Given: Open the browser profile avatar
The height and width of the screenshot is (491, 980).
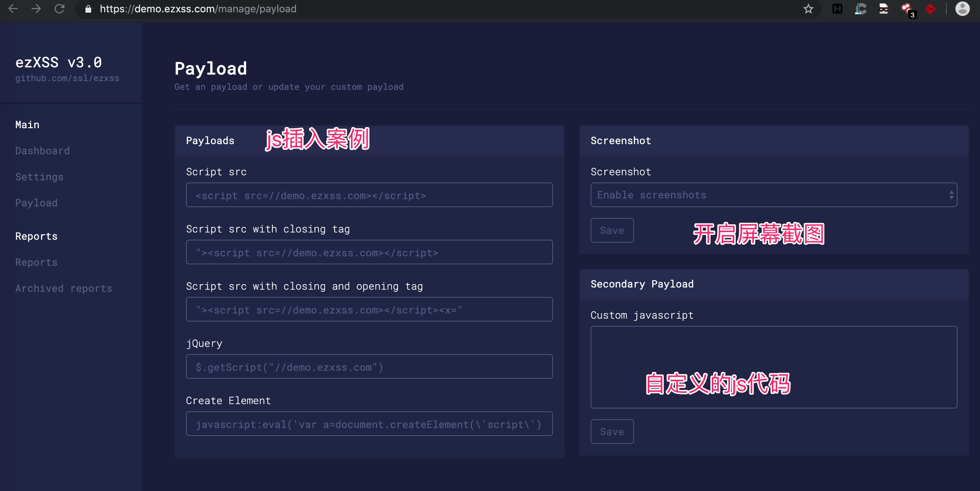Looking at the screenshot, I should [962, 9].
